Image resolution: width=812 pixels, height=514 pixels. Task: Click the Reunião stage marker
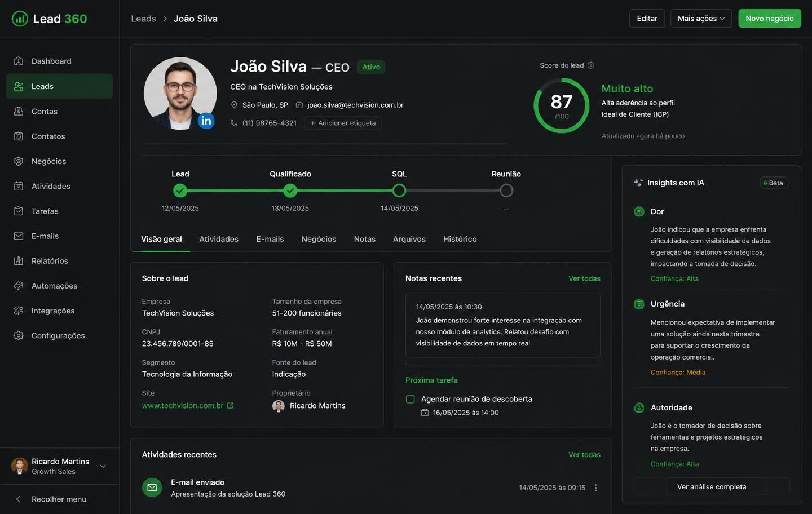(x=506, y=190)
